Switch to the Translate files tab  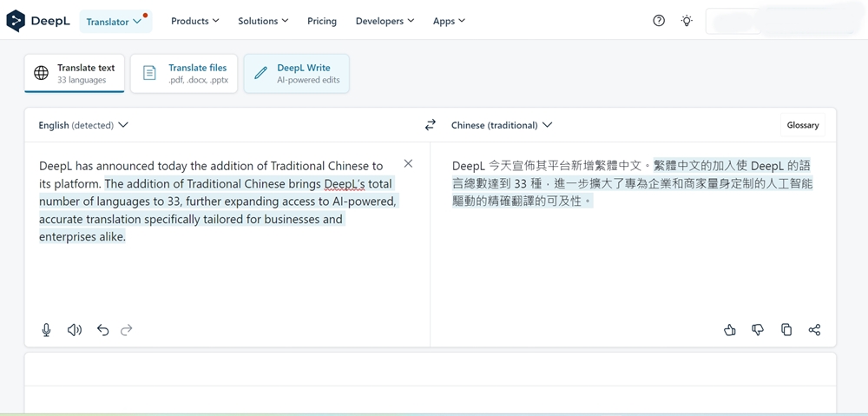click(x=184, y=73)
